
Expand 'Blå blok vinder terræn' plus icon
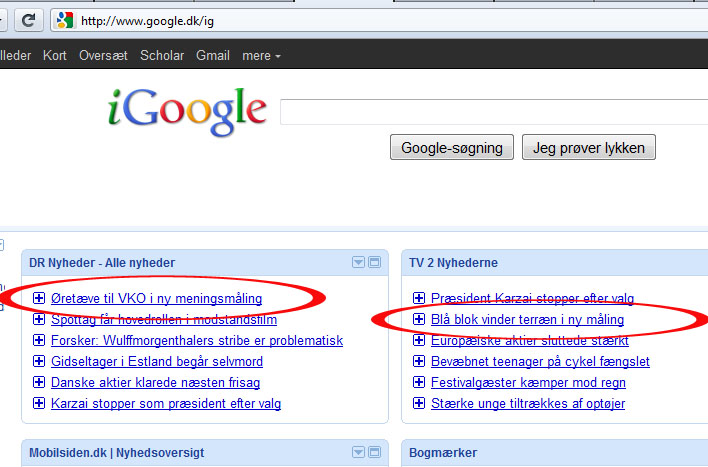(419, 319)
